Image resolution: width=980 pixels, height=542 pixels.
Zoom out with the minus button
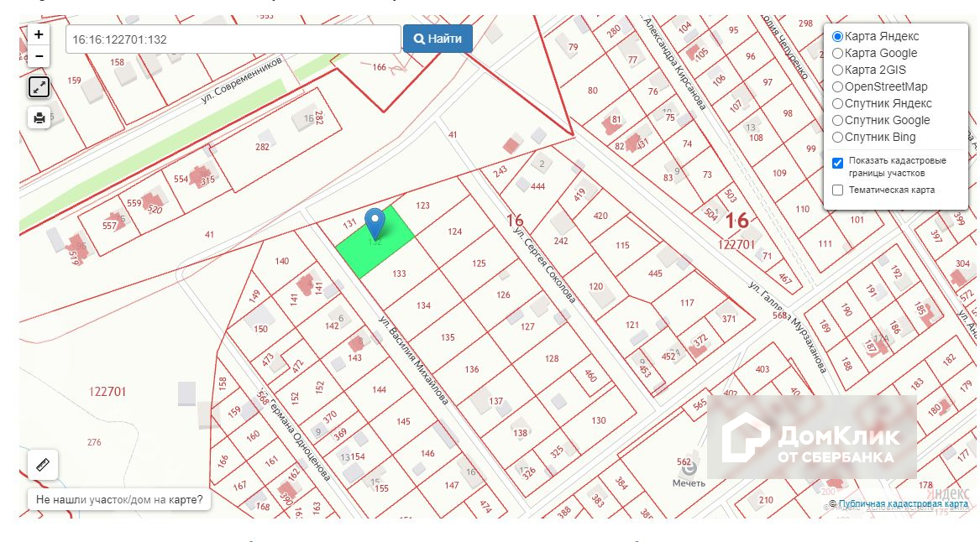pos(39,56)
